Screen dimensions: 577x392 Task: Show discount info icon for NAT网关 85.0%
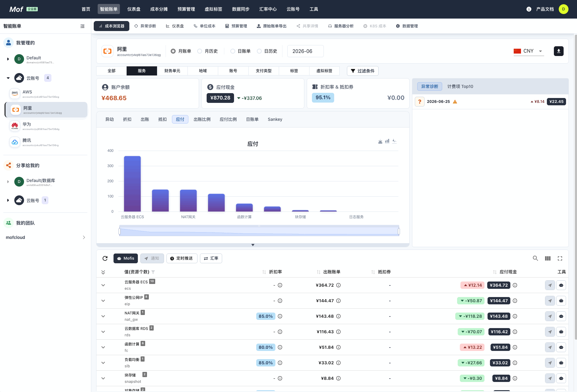point(280,316)
